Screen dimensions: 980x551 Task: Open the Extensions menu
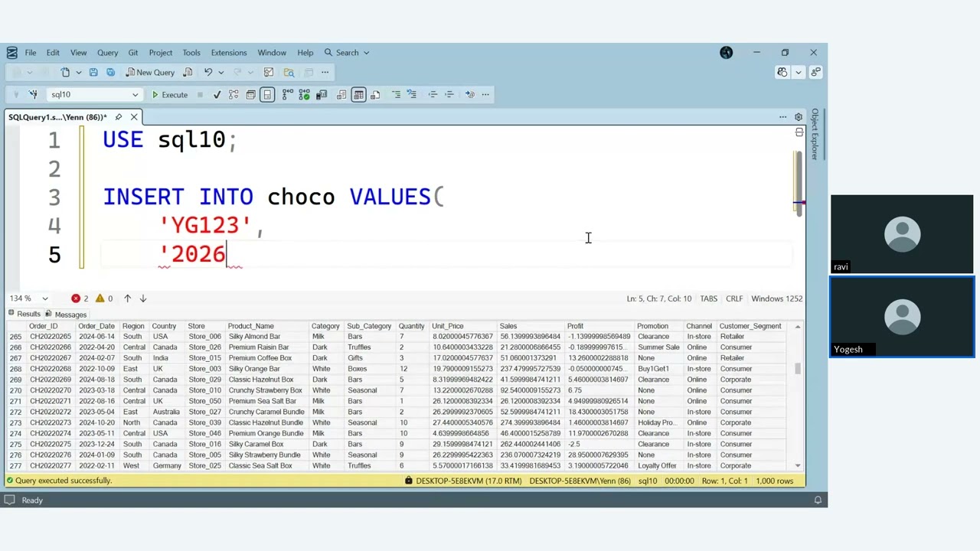tap(229, 53)
